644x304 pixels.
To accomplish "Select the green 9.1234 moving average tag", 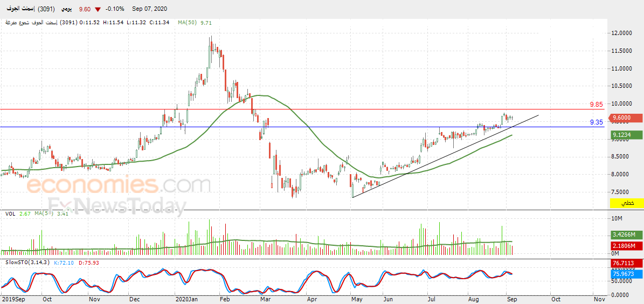I will 626,135.
